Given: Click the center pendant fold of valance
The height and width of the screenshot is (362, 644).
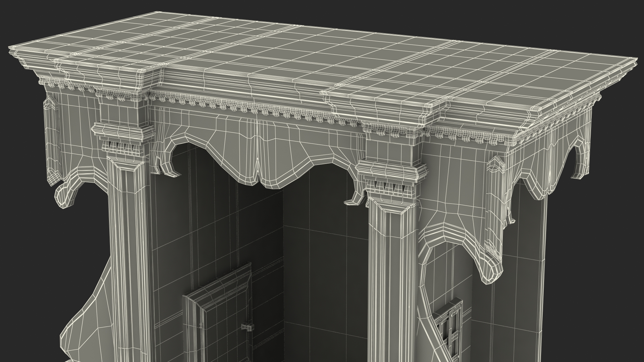Looking at the screenshot, I should tap(258, 171).
